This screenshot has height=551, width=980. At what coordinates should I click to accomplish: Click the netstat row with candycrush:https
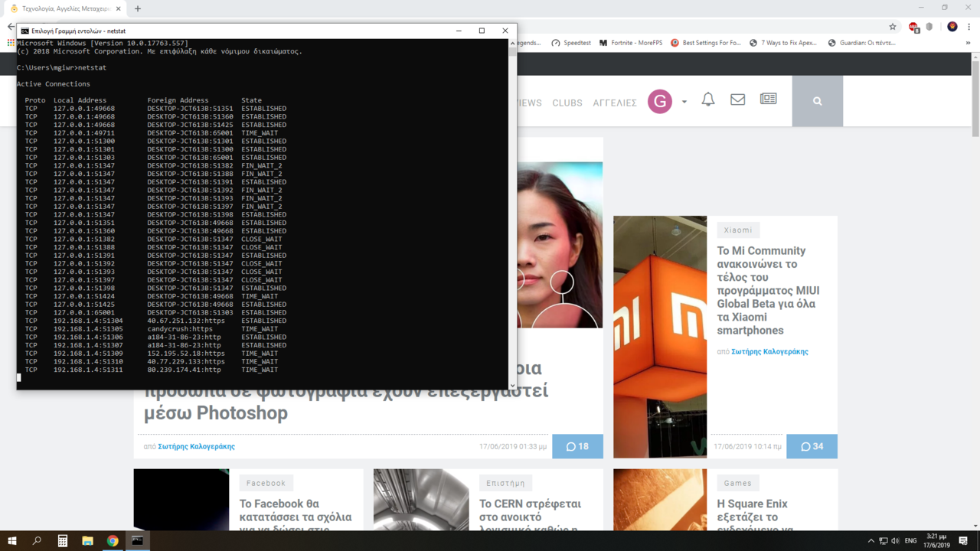156,329
